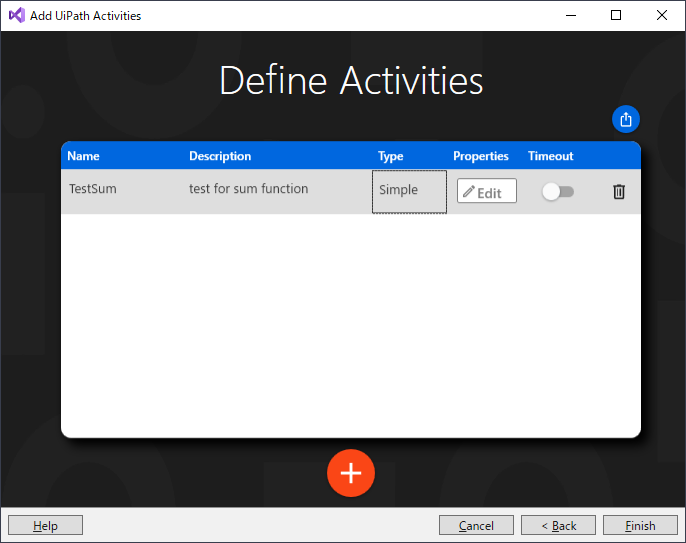Click the Properties column header
686x543 pixels.
[480, 156]
